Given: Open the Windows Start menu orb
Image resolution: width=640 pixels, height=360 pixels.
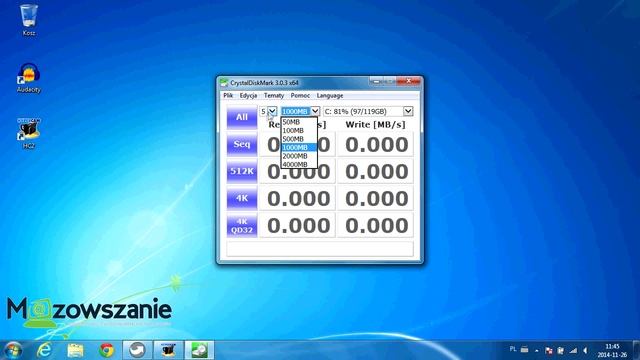Looking at the screenshot, I should pos(13,350).
